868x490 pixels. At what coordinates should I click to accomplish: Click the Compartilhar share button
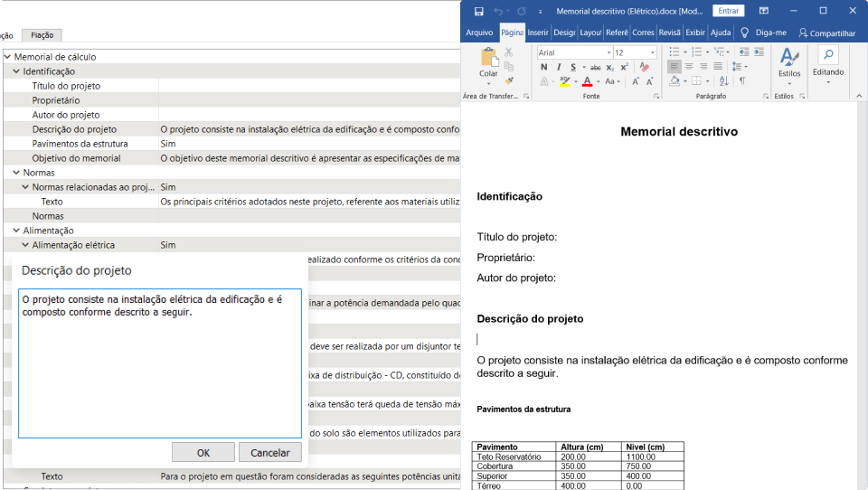[x=827, y=33]
